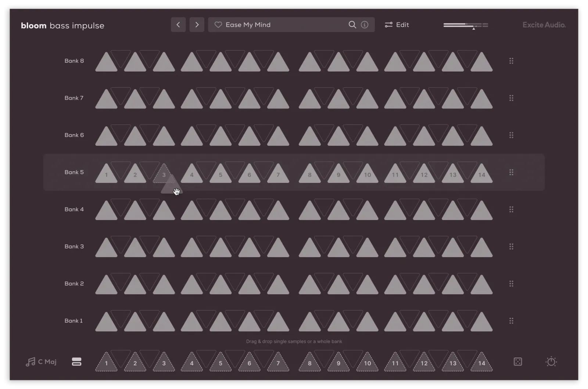
Task: Click bottom row pad 9
Action: [338, 363]
